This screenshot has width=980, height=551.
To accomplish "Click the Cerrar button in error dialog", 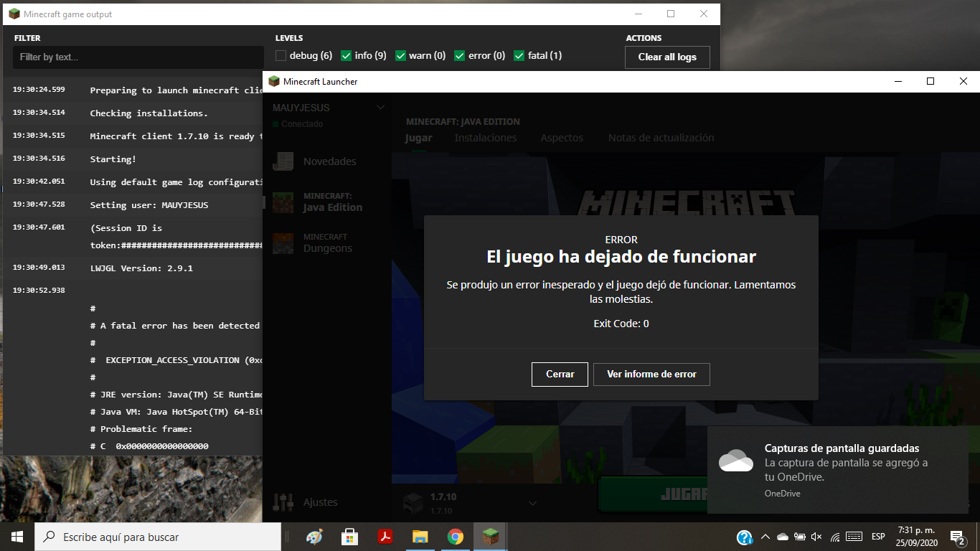I will [x=560, y=375].
